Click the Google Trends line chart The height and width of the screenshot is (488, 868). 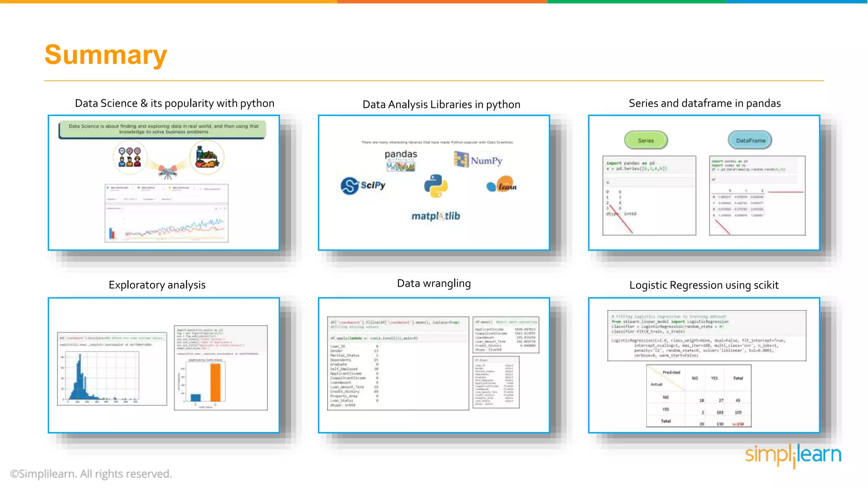coord(167,213)
